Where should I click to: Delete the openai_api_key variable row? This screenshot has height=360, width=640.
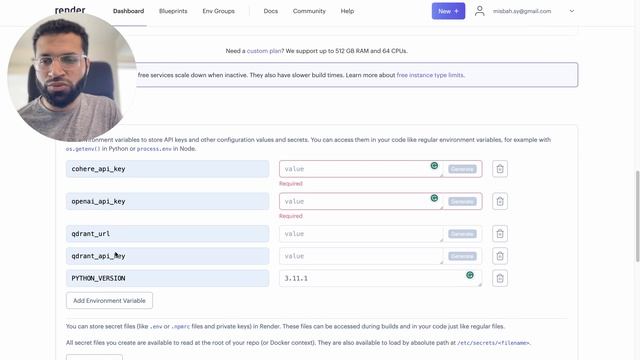pos(500,201)
